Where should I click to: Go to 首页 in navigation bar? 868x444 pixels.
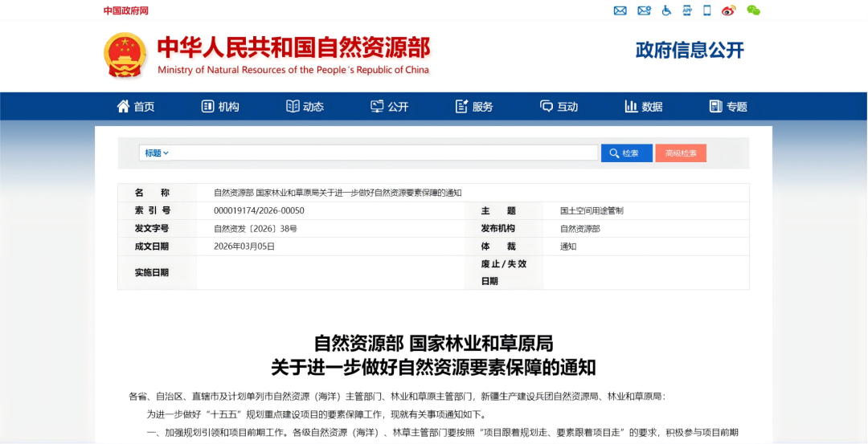(x=136, y=107)
